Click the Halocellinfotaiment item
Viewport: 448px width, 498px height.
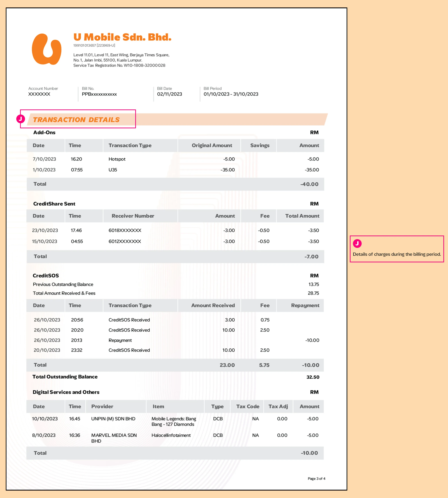(x=171, y=435)
